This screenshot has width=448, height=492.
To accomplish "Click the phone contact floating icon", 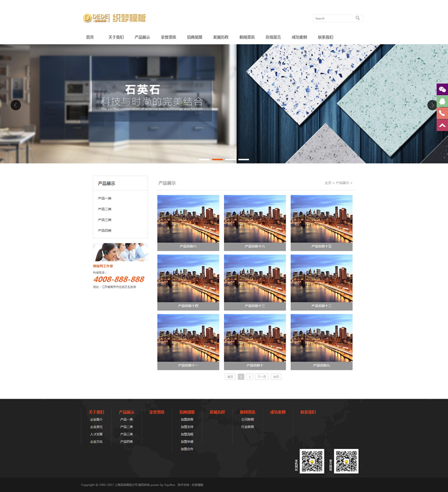I will point(442,113).
